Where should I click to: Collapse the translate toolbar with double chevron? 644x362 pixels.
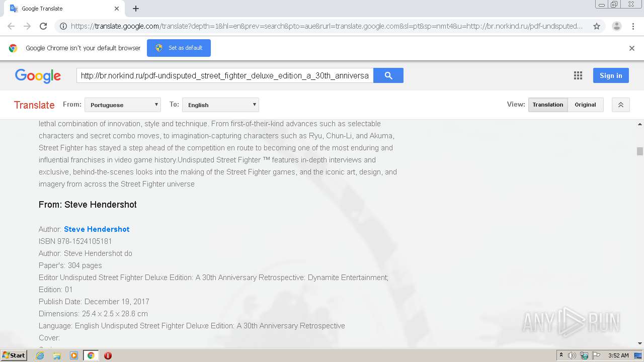click(x=621, y=105)
